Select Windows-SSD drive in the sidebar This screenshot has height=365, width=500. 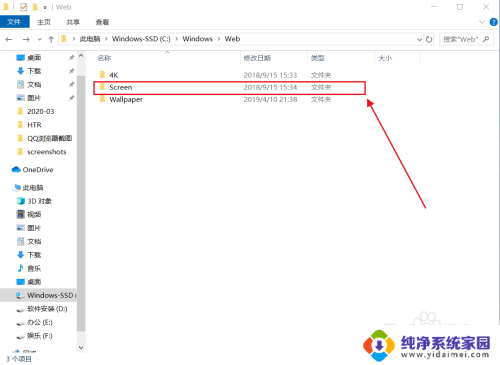[38, 295]
